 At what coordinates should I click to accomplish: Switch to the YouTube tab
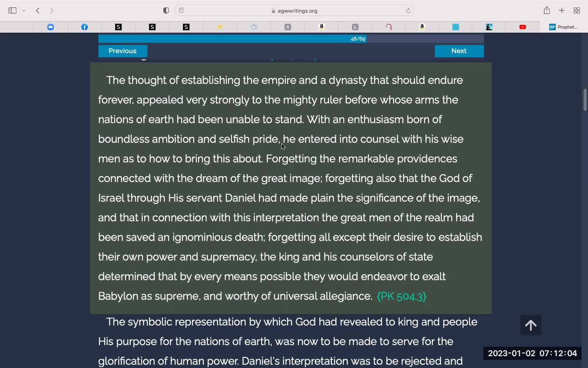[x=523, y=27]
